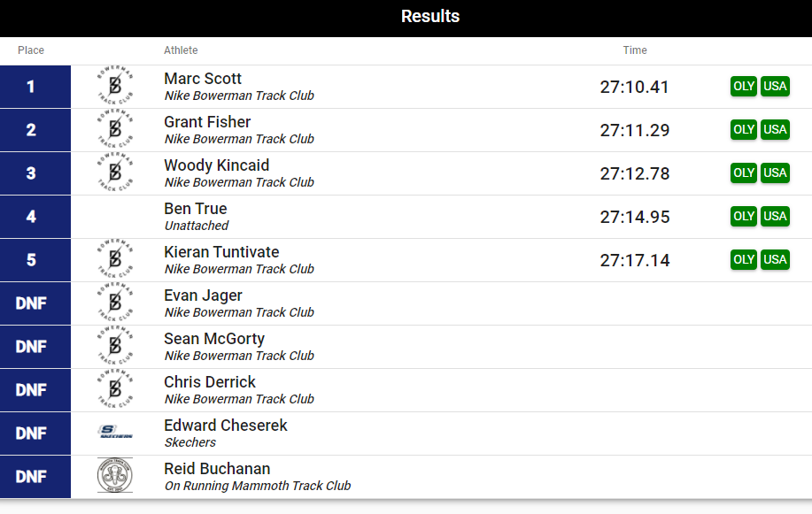Open Woody Kincaid's athlete name
The width and height of the screenshot is (812, 514).
(x=216, y=165)
